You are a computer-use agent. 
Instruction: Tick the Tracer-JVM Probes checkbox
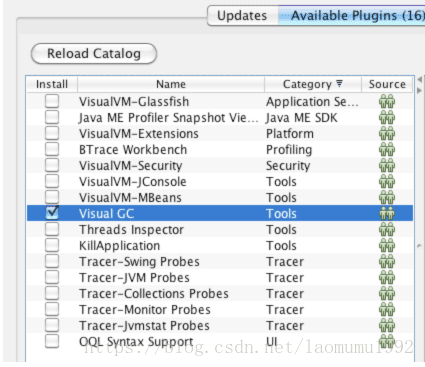(x=52, y=277)
